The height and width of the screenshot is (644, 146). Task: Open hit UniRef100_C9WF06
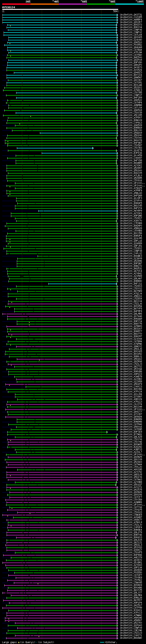[131, 30]
